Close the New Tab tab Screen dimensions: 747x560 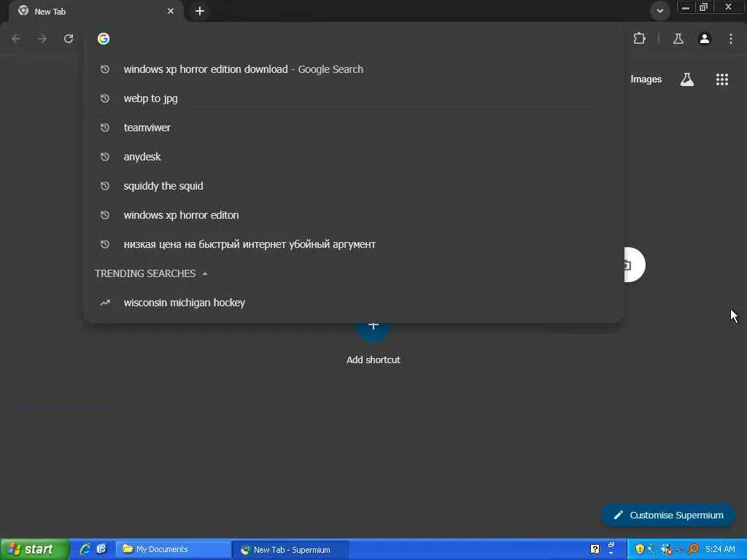(171, 11)
